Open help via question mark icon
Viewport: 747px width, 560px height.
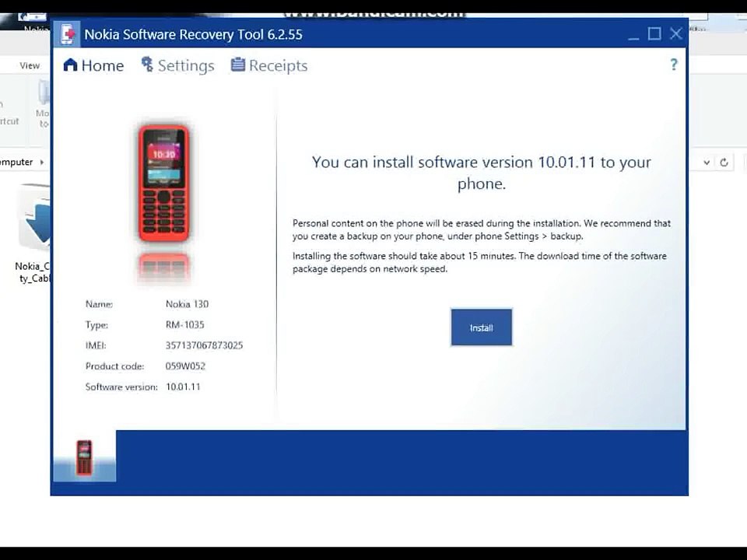(x=674, y=65)
